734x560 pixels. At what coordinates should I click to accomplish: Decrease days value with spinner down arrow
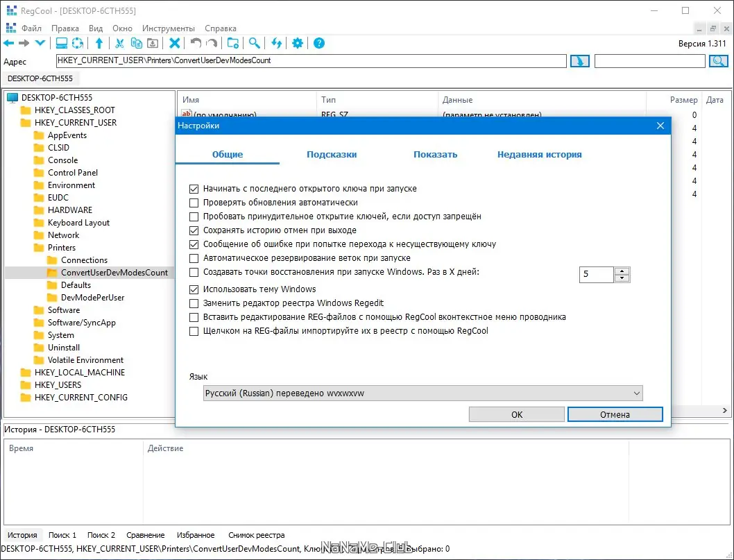click(622, 278)
